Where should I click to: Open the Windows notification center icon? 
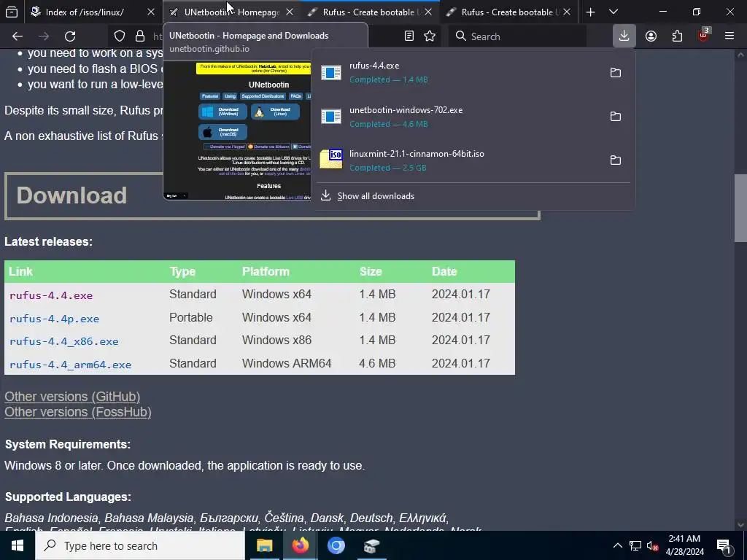coord(724,545)
